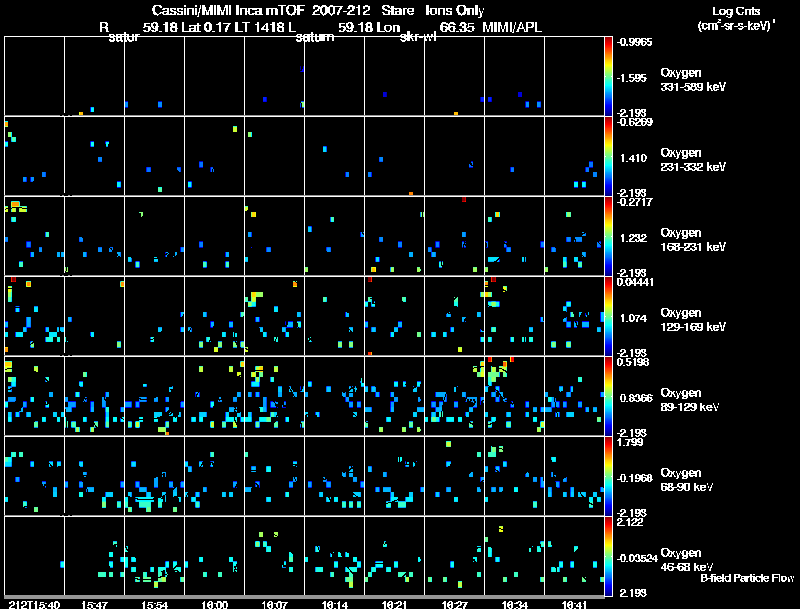Select the 16:21 time axis tick
The height and width of the screenshot is (609, 800).
394,604
